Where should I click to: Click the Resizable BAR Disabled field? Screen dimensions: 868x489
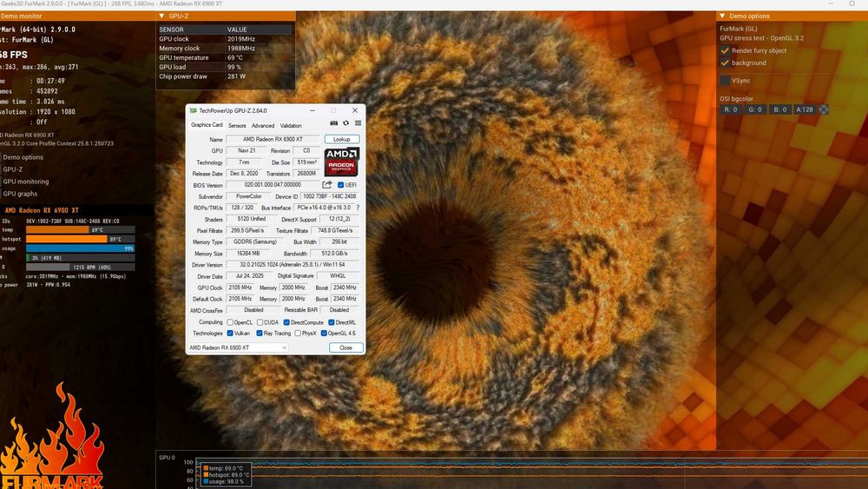tap(339, 310)
